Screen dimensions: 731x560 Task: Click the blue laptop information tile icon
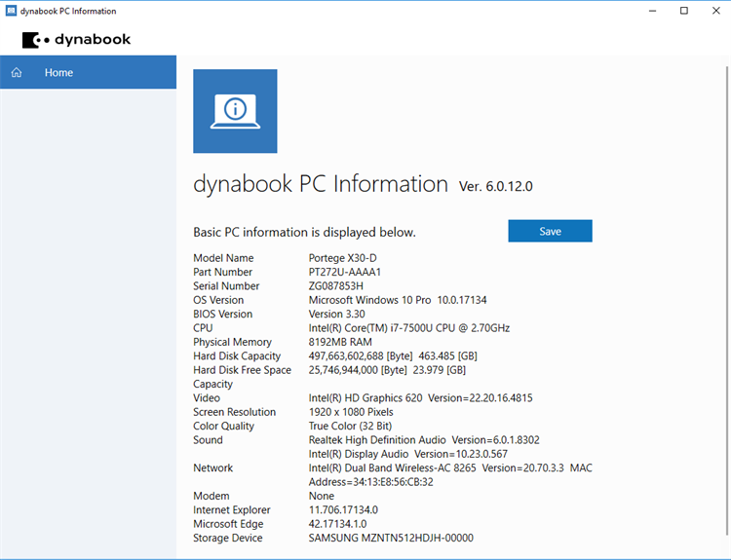(x=235, y=111)
